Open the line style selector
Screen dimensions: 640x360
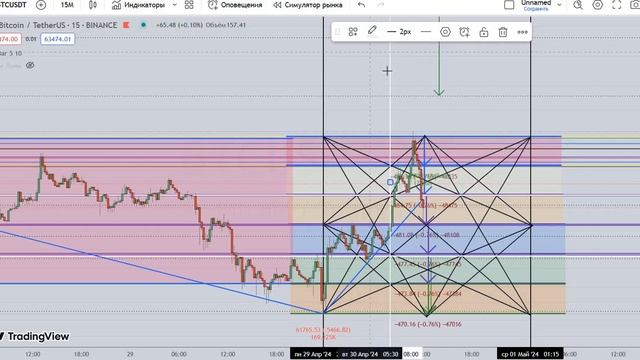[x=426, y=32]
